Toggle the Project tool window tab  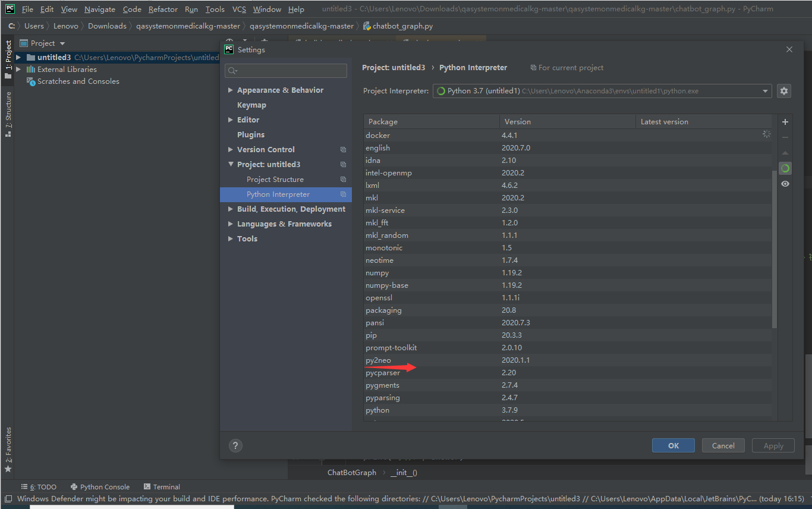[x=8, y=59]
